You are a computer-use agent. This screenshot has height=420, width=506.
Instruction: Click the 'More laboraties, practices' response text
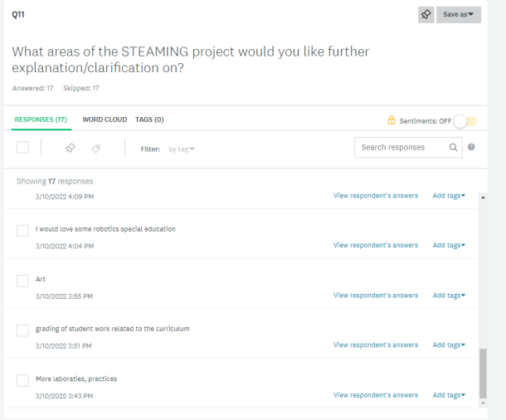pos(76,378)
